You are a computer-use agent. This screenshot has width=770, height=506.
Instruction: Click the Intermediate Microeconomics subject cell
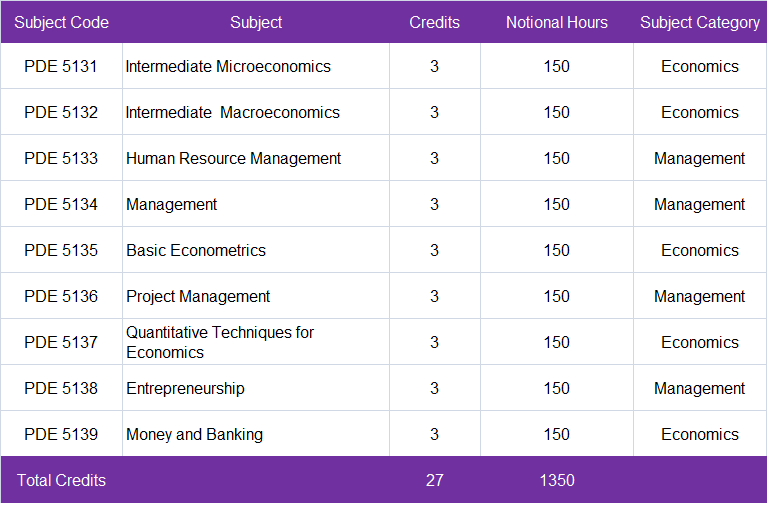click(x=228, y=67)
